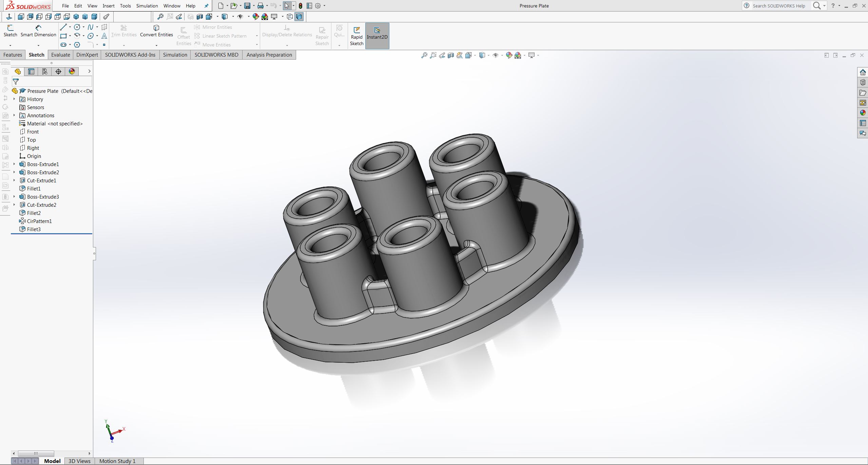Image resolution: width=868 pixels, height=465 pixels.
Task: Open the Smart Dimension dropdown arrow
Action: (38, 45)
